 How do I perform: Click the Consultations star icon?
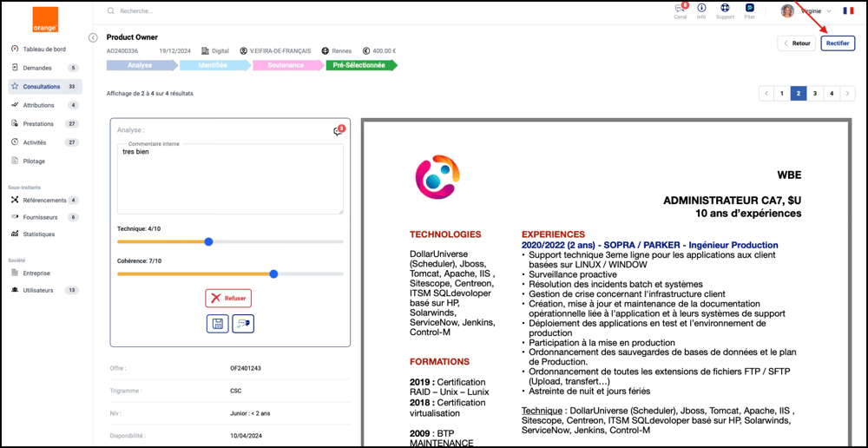tap(15, 87)
